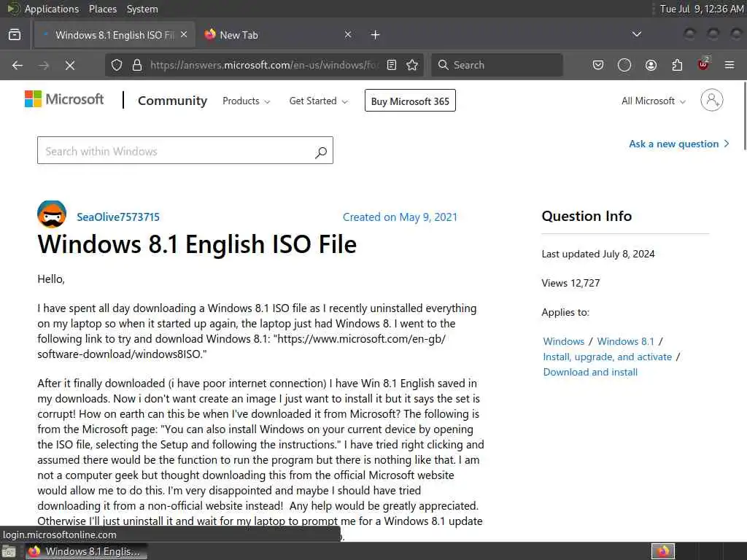
Task: Open the Windows 8.1 category link
Action: [x=626, y=341]
